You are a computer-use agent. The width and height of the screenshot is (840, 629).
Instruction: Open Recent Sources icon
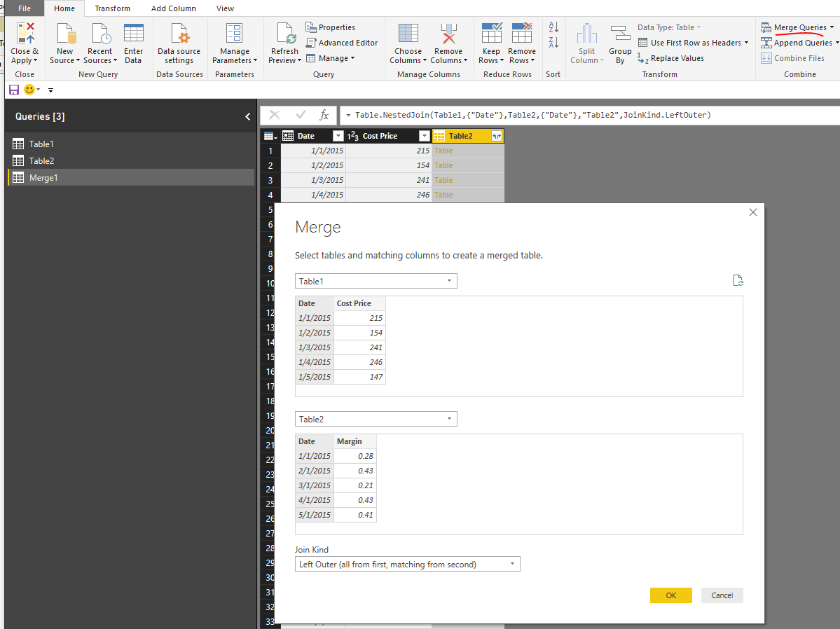tap(100, 34)
